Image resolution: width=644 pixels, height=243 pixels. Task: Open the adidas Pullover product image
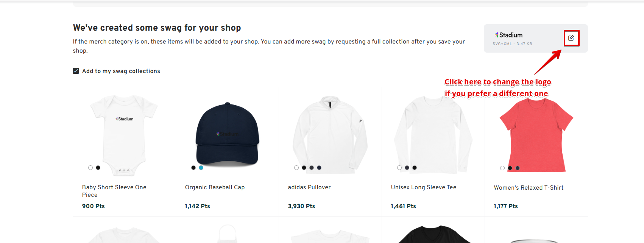coord(330,135)
